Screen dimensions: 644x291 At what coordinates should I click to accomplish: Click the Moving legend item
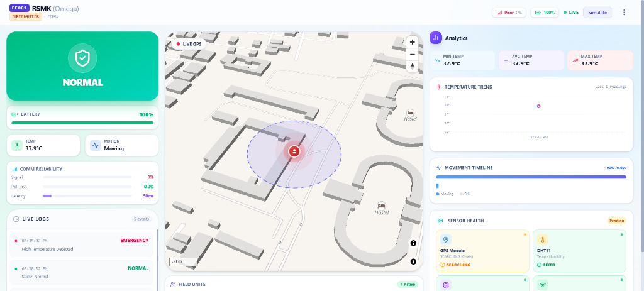[x=445, y=194]
